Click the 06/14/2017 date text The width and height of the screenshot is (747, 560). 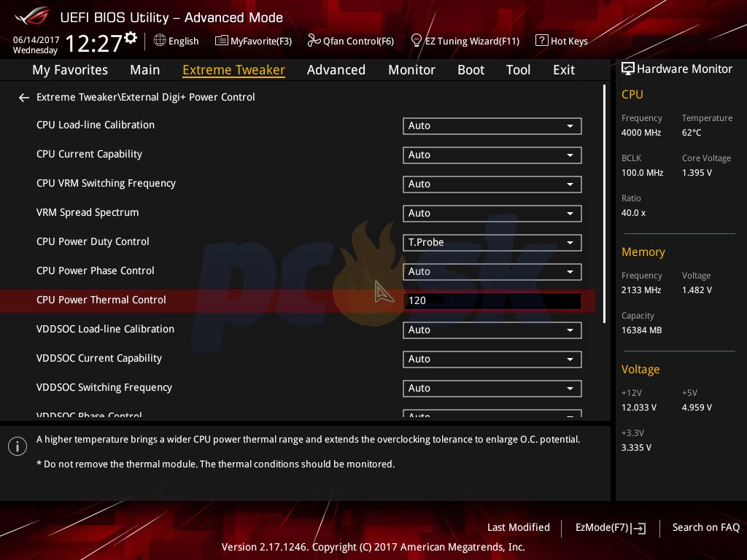(x=36, y=39)
